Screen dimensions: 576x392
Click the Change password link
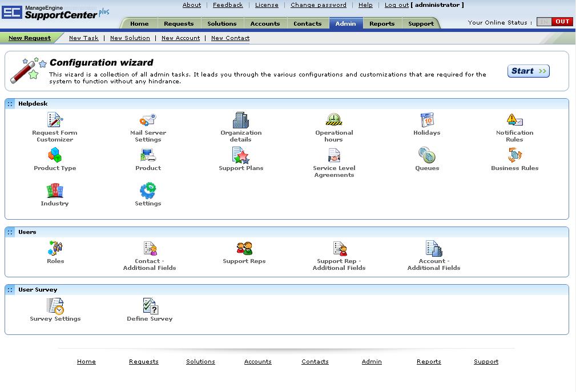coord(318,5)
